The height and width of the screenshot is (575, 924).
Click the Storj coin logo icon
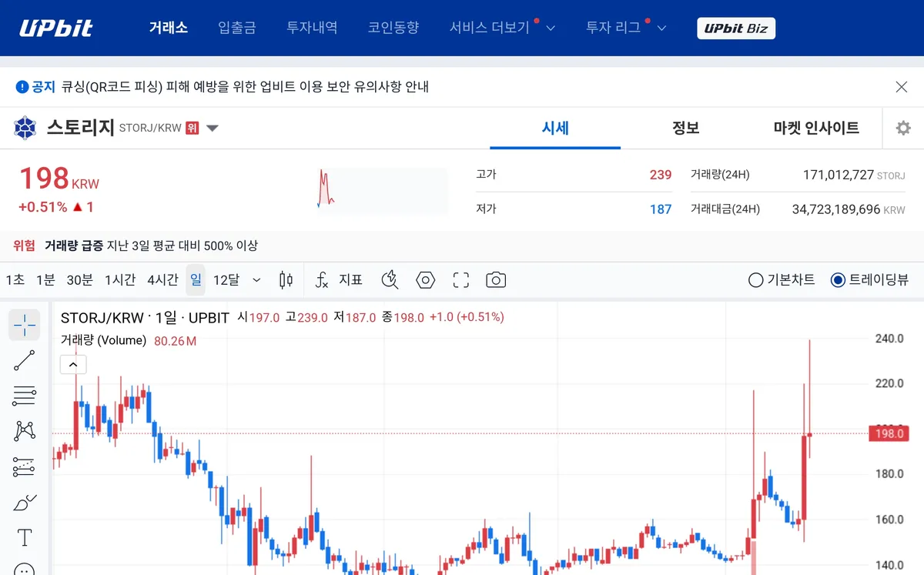coord(25,128)
